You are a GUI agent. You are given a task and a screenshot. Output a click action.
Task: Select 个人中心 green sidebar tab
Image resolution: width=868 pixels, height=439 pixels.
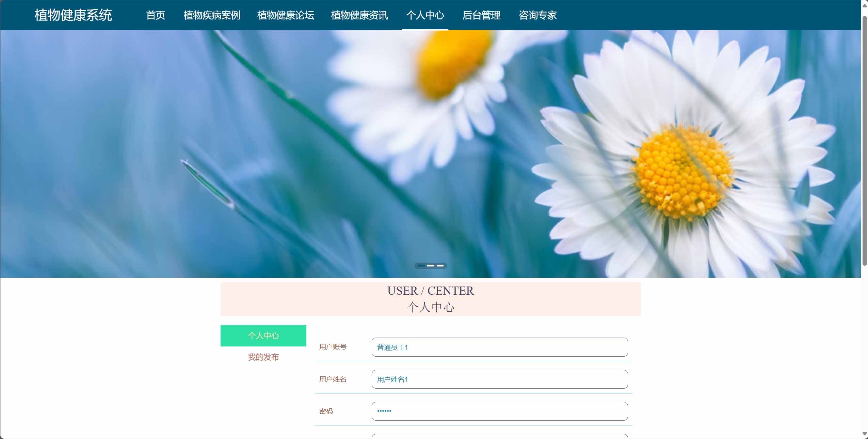pos(263,336)
